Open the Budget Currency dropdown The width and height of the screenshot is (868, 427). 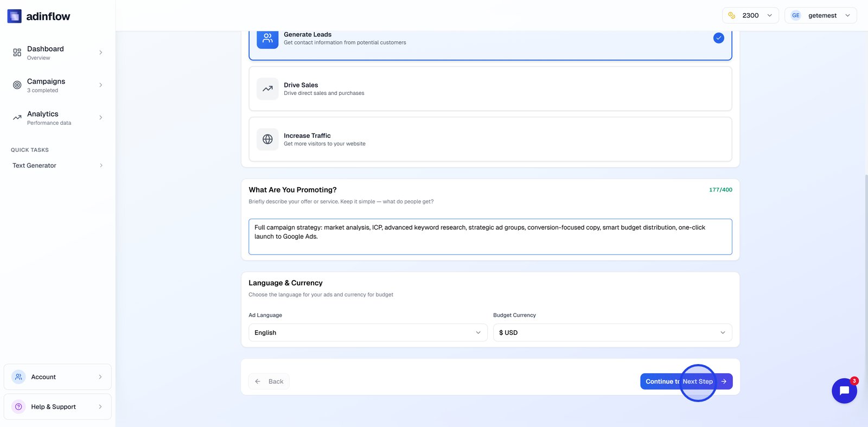click(612, 333)
